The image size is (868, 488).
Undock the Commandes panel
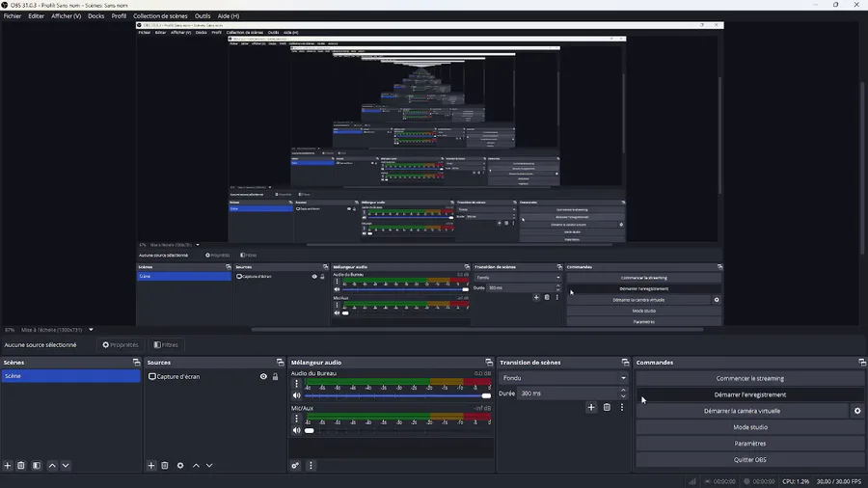[862, 363]
